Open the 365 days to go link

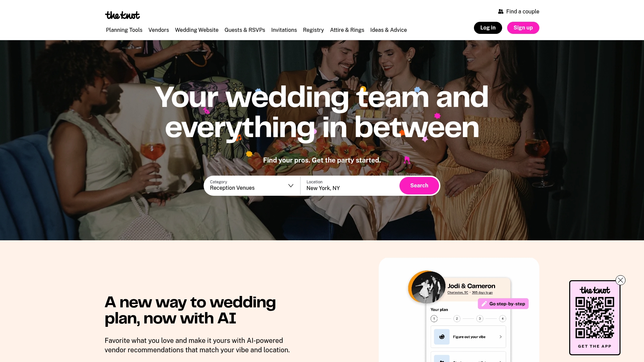(x=482, y=293)
